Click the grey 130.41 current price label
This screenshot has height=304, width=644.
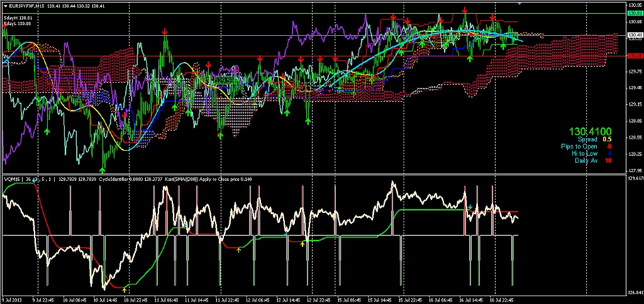(x=634, y=35)
